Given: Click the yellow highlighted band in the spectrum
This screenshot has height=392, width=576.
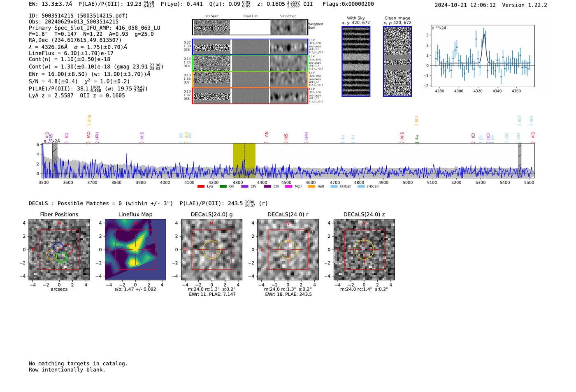Looking at the screenshot, I should pos(244,160).
